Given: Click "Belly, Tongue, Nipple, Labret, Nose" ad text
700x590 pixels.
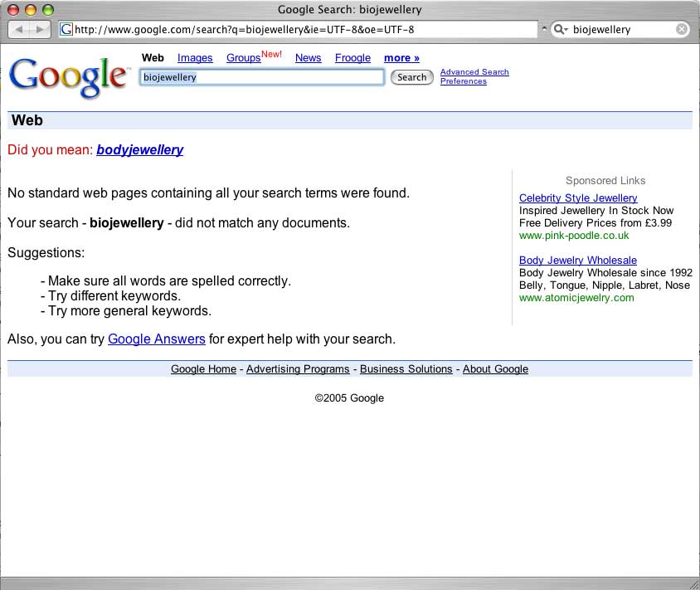Looking at the screenshot, I should point(605,285).
